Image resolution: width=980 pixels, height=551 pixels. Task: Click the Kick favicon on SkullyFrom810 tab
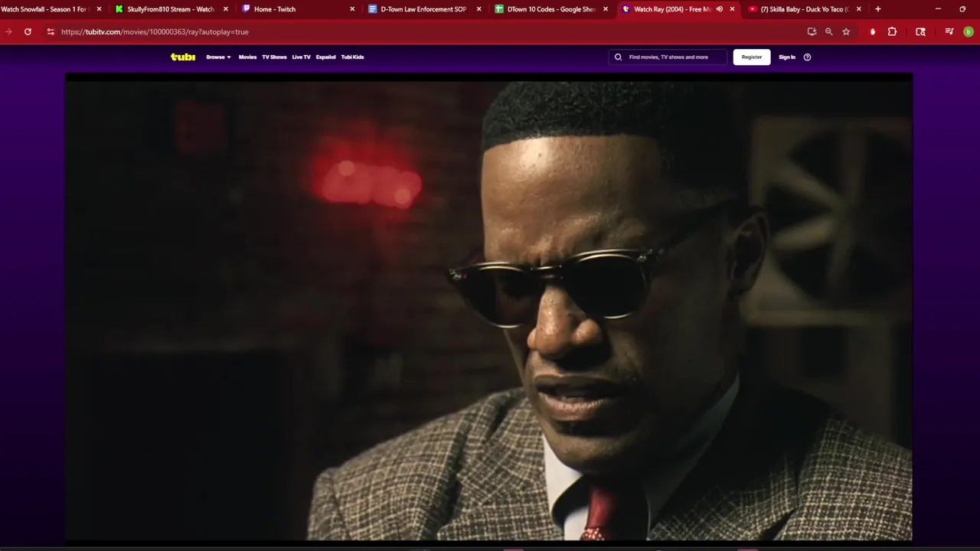[x=119, y=9]
